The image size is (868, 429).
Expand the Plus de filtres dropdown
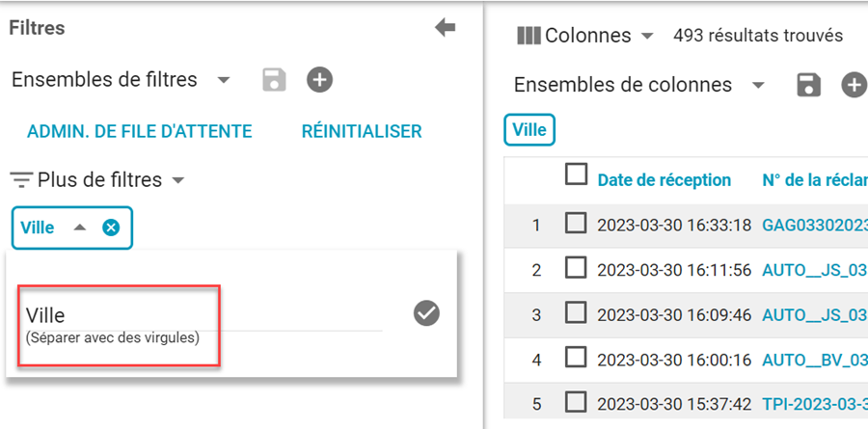tap(178, 180)
